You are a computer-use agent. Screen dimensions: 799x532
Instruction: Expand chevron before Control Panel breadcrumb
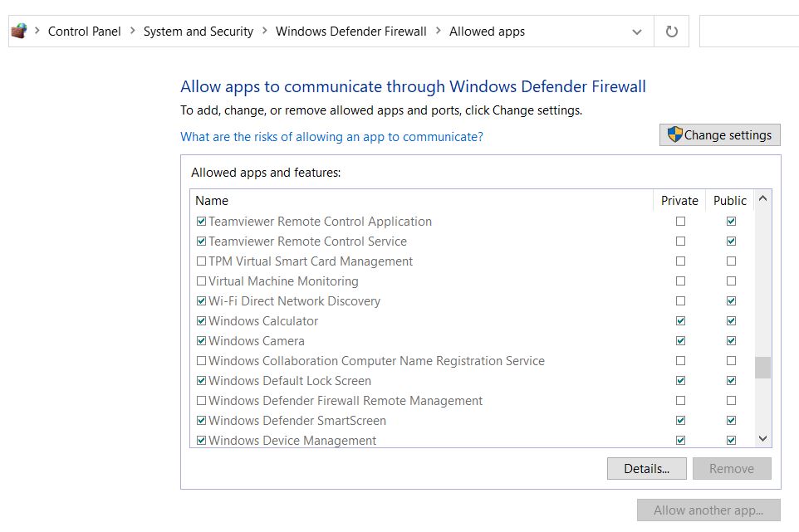pyautogui.click(x=37, y=31)
